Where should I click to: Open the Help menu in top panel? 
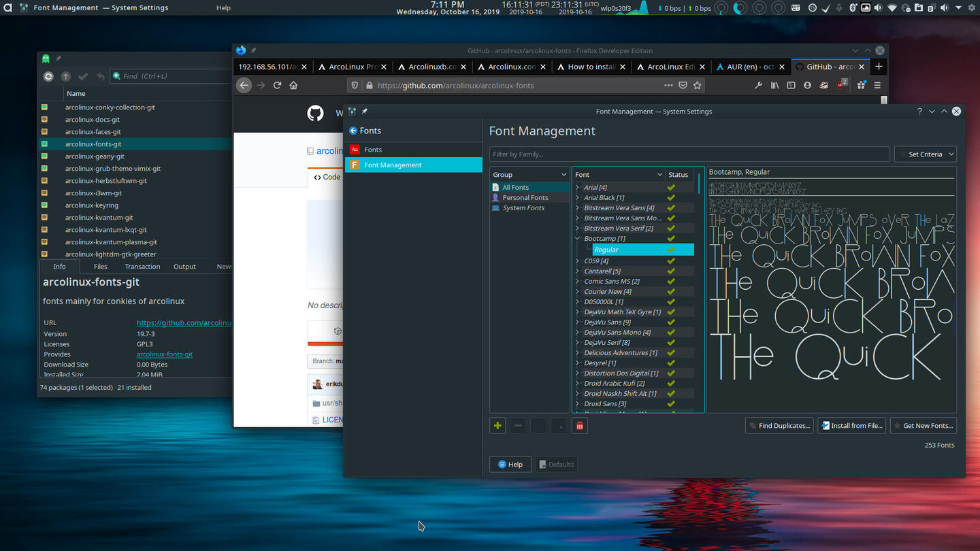pyautogui.click(x=223, y=8)
